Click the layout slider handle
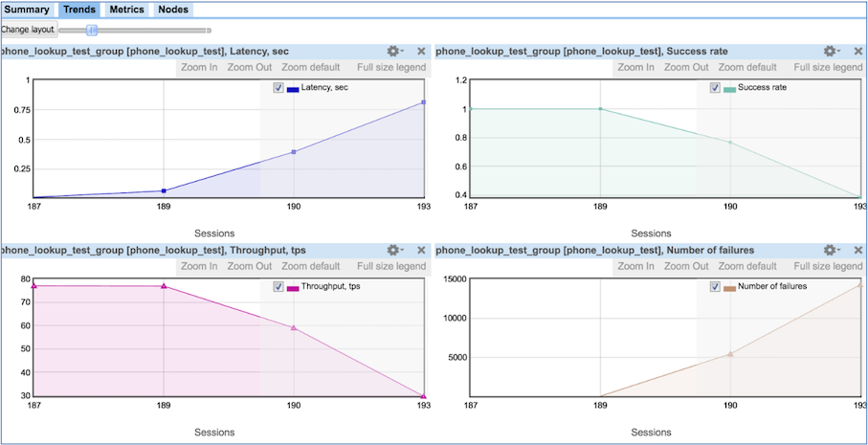Screen dimensions: 868x445 point(93,30)
